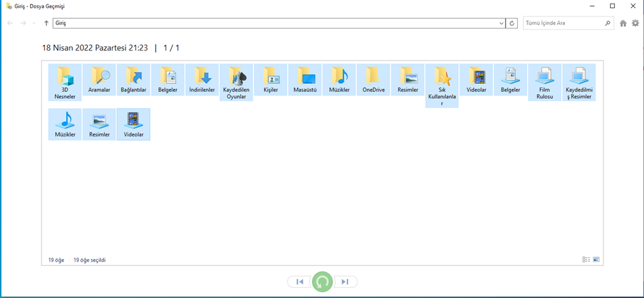Click the back navigation arrow

click(x=10, y=23)
